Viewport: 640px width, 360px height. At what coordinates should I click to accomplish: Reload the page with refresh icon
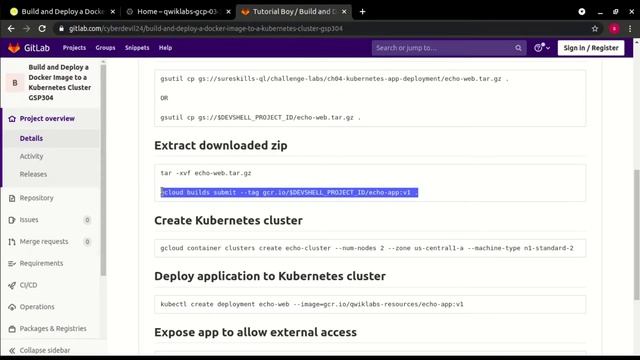click(x=42, y=29)
